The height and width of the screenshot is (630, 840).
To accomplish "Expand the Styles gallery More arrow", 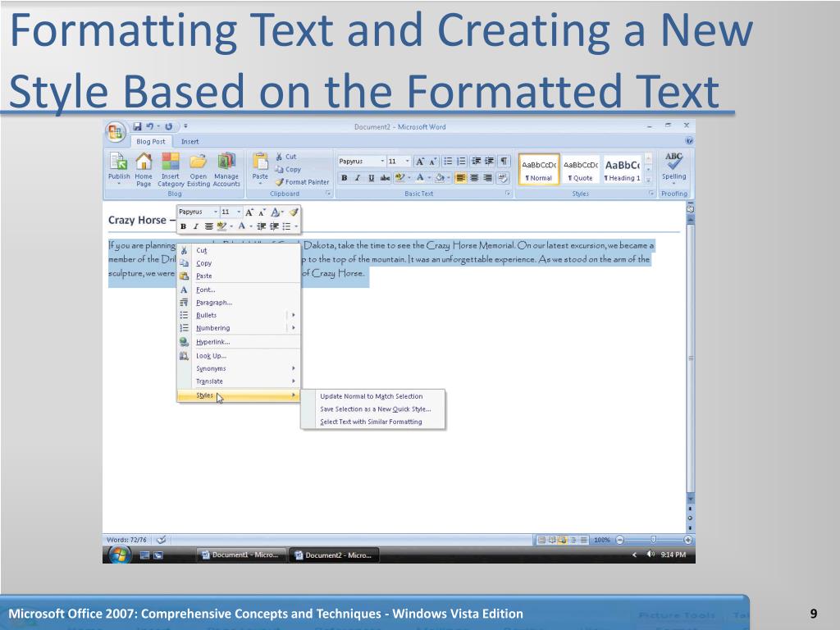I will point(648,180).
